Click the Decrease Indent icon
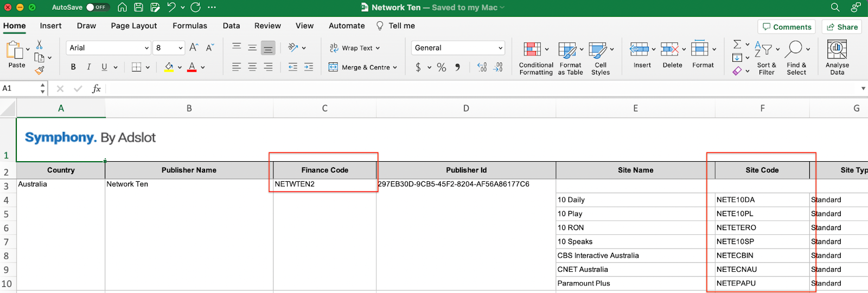This screenshot has height=293, width=868. pos(293,67)
